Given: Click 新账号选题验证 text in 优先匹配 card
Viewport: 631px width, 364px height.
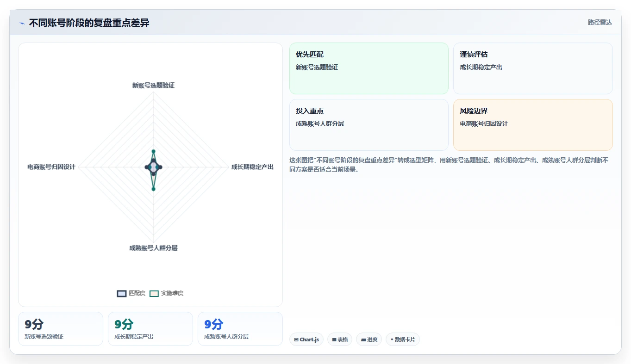Looking at the screenshot, I should pyautogui.click(x=317, y=68).
